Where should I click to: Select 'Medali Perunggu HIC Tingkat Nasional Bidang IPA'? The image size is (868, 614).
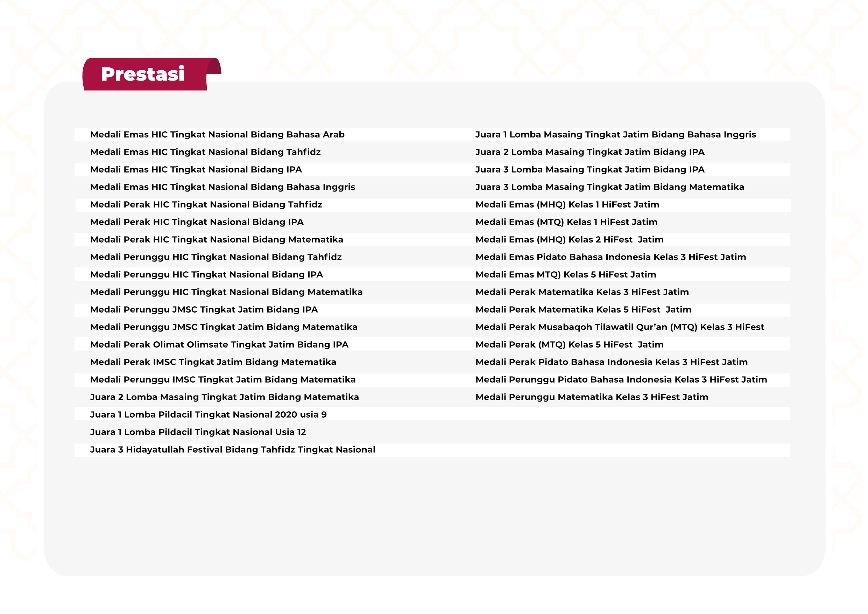(207, 275)
